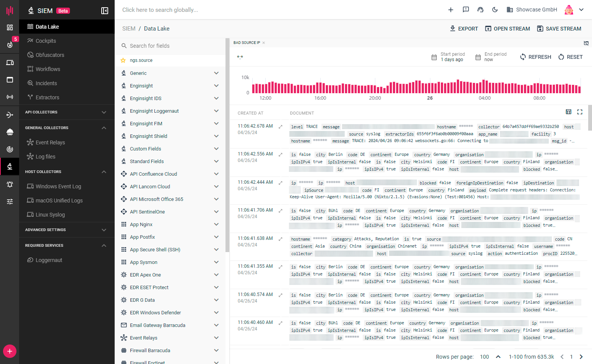
Task: Click the pink floating add button
Action: click(x=10, y=351)
